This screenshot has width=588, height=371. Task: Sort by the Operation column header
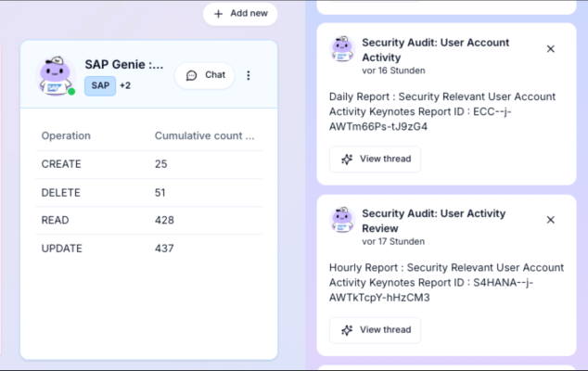pyautogui.click(x=66, y=135)
